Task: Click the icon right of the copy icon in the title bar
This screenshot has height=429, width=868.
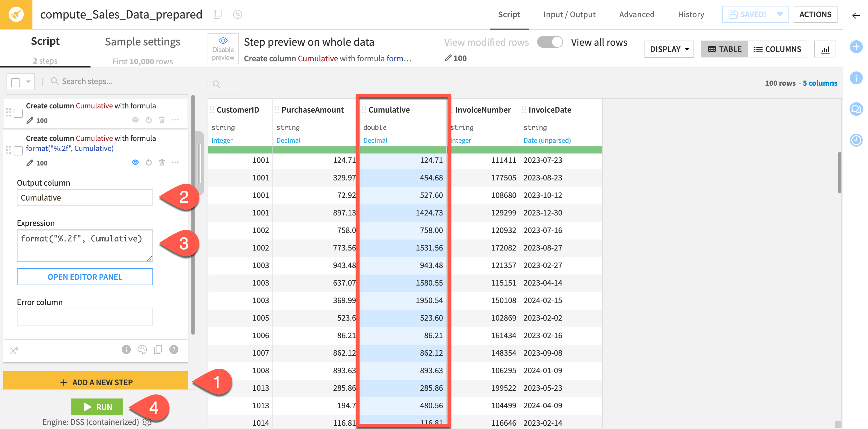Action: point(237,14)
